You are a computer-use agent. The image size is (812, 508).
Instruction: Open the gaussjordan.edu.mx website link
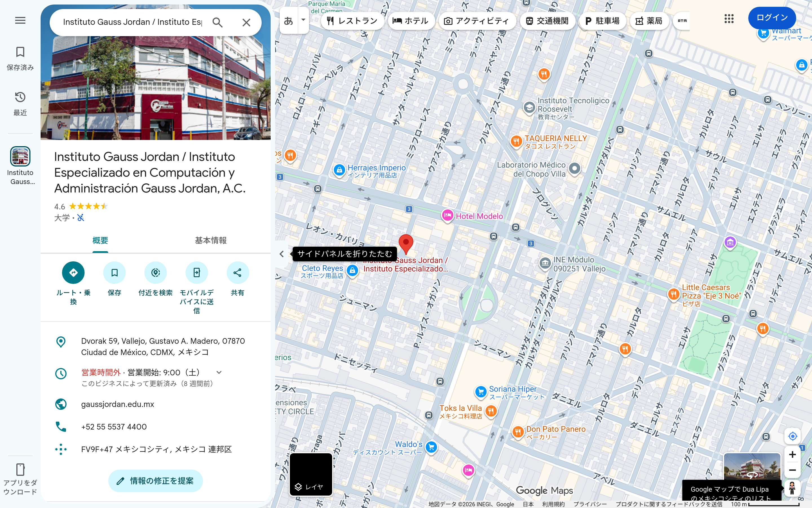[118, 404]
